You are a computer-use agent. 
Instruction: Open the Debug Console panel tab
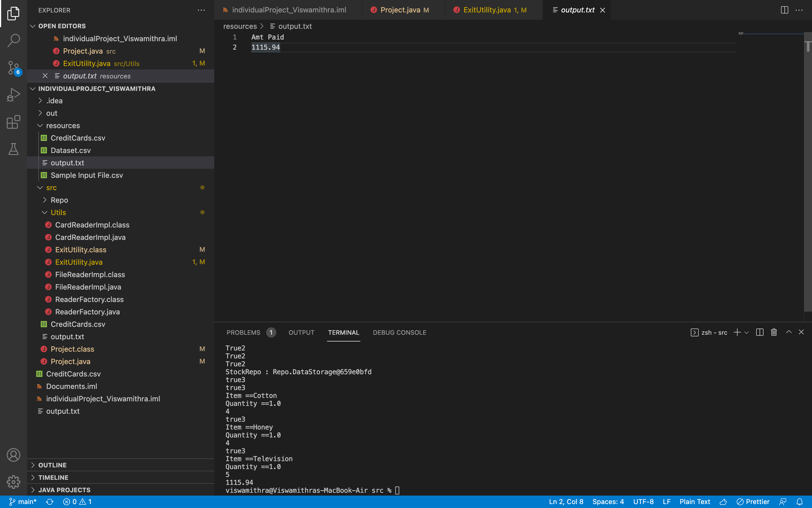click(x=400, y=332)
